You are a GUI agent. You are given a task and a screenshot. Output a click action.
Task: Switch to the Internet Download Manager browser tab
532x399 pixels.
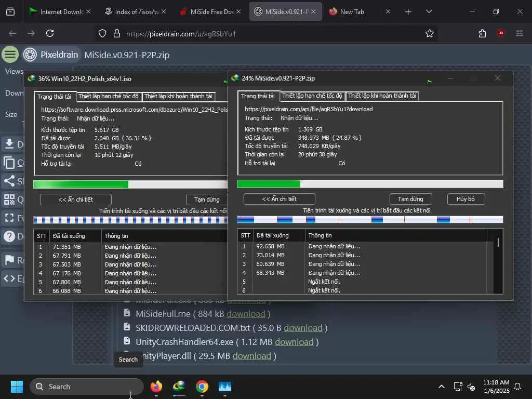[60, 11]
